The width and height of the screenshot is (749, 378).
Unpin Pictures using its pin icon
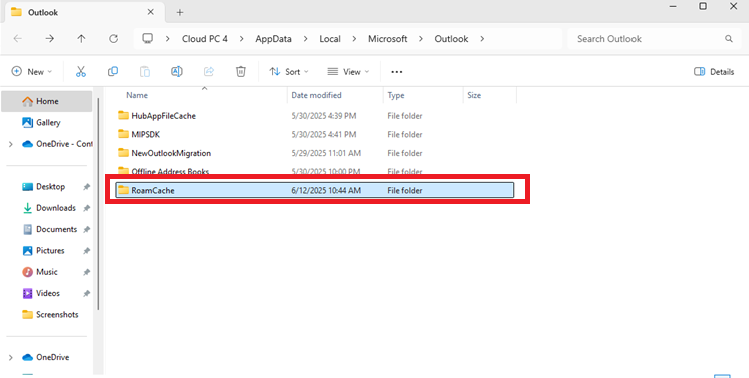tap(86, 251)
